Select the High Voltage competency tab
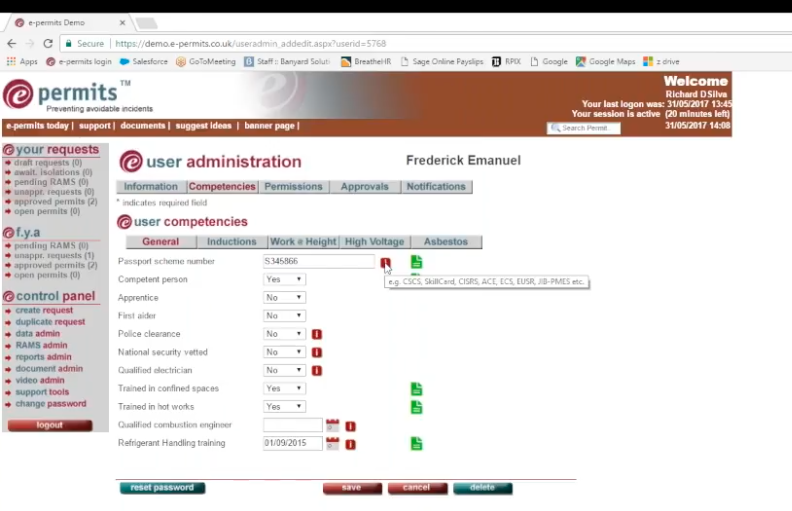Image resolution: width=792 pixels, height=511 pixels. coord(374,242)
